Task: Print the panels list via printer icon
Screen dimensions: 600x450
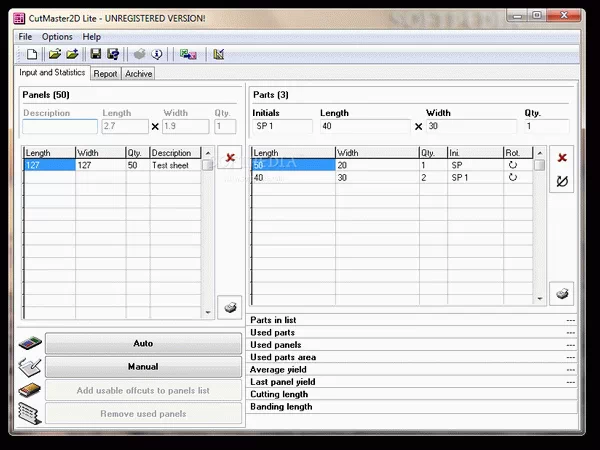Action: pos(230,307)
